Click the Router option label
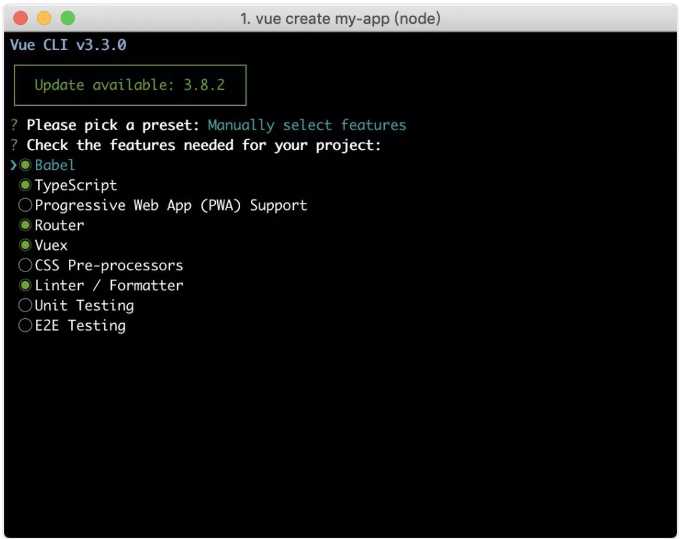680x539 pixels. point(59,225)
